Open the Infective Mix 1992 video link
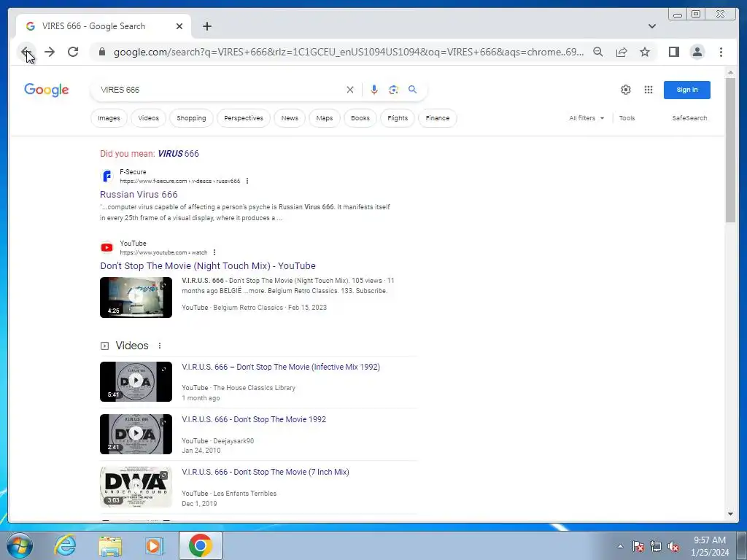 [281, 367]
